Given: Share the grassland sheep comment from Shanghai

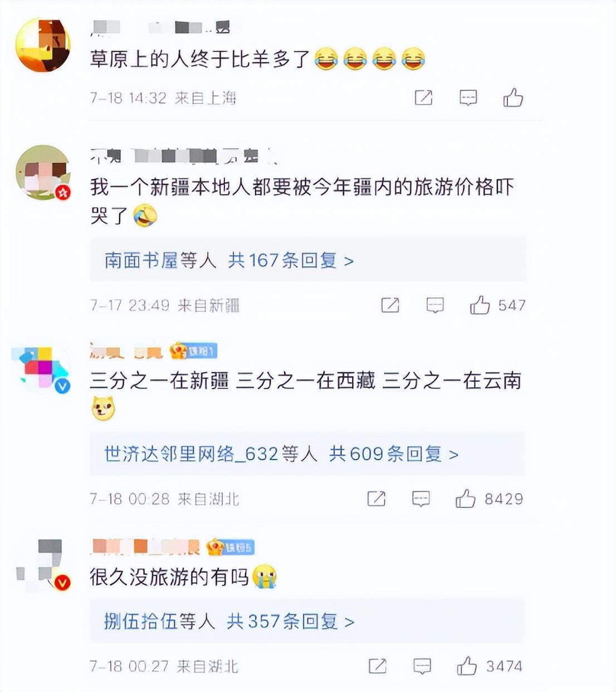Looking at the screenshot, I should pyautogui.click(x=424, y=98).
